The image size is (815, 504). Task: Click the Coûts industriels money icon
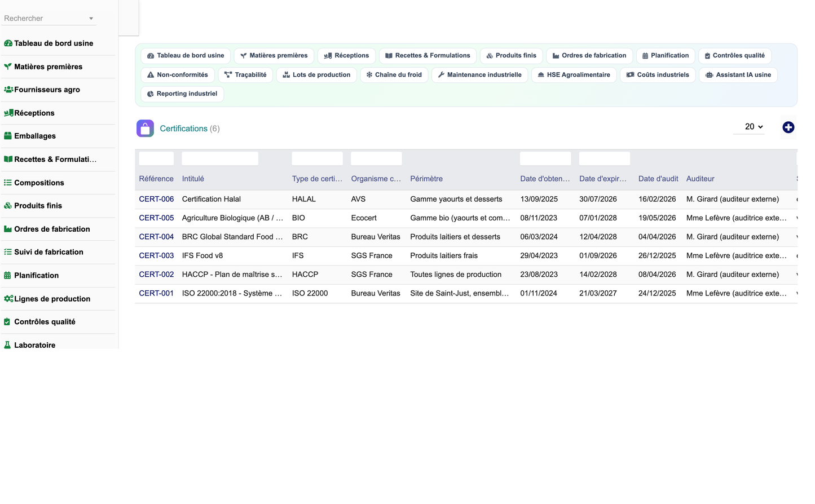631,75
